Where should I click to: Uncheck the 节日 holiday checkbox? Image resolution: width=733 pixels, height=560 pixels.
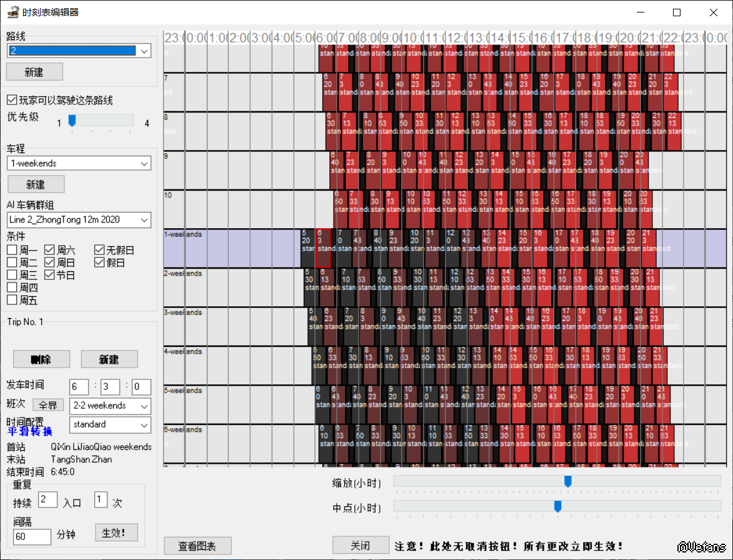(50, 275)
